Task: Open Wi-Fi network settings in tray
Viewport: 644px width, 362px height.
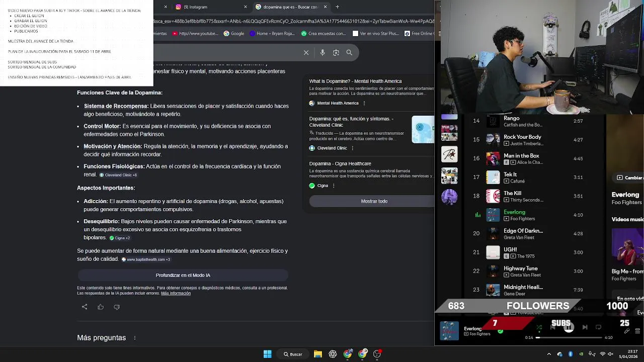Action: click(602, 354)
